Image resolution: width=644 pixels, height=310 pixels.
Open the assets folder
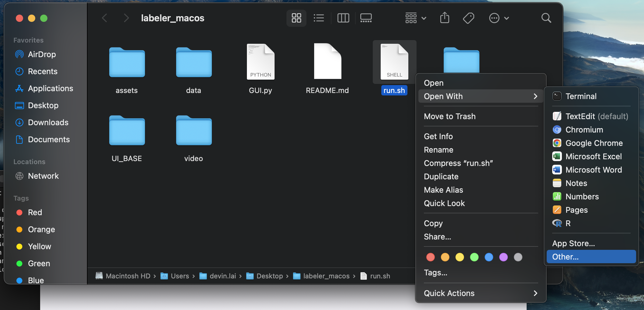click(x=127, y=63)
